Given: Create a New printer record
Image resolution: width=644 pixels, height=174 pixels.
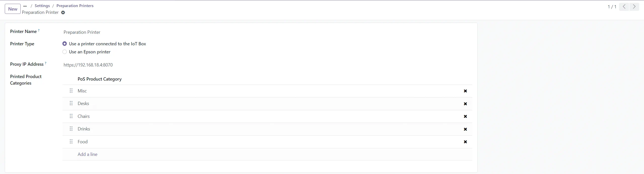Looking at the screenshot, I should tap(13, 9).
